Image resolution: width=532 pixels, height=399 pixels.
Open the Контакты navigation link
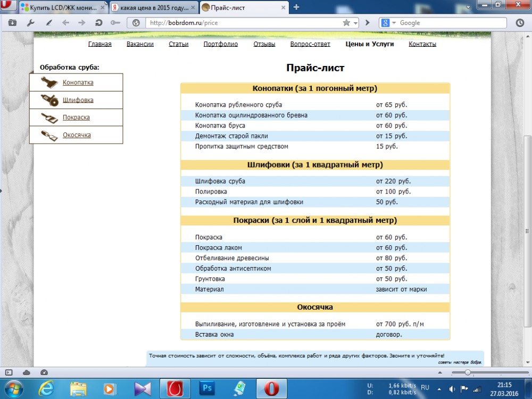(422, 44)
